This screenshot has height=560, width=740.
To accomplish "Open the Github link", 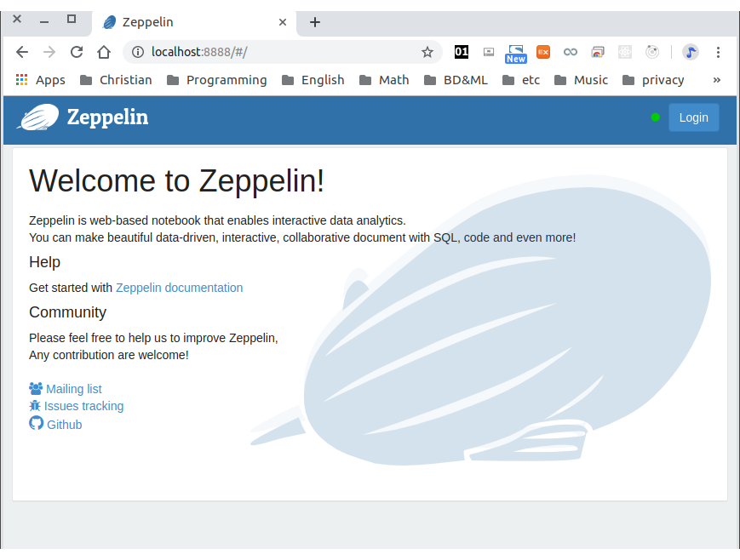I will 64,425.
